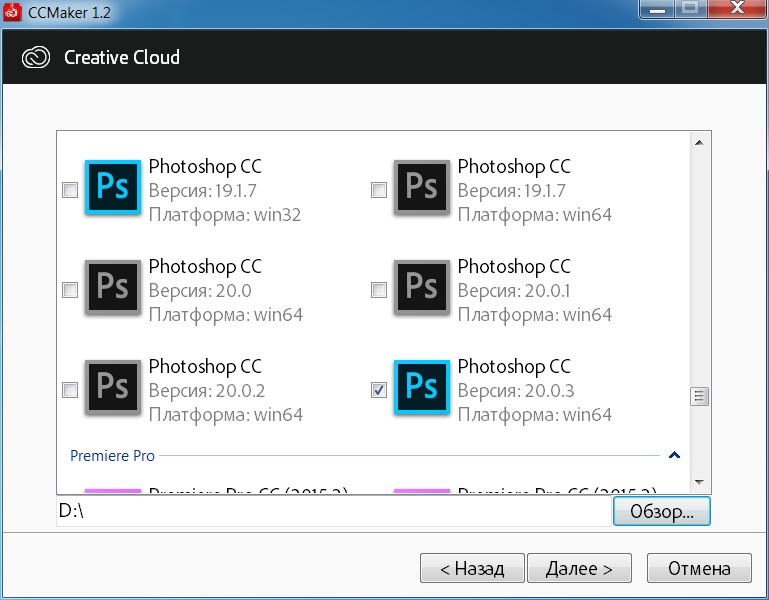Image resolution: width=769 pixels, height=600 pixels.
Task: Enable the Photoshop CC 20.0 checkbox
Action: point(70,290)
